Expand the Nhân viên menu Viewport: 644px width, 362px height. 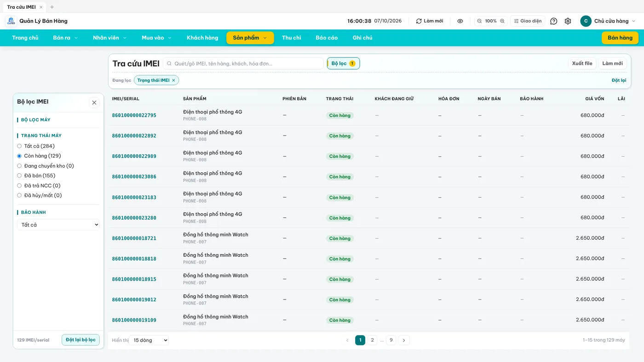(x=109, y=38)
